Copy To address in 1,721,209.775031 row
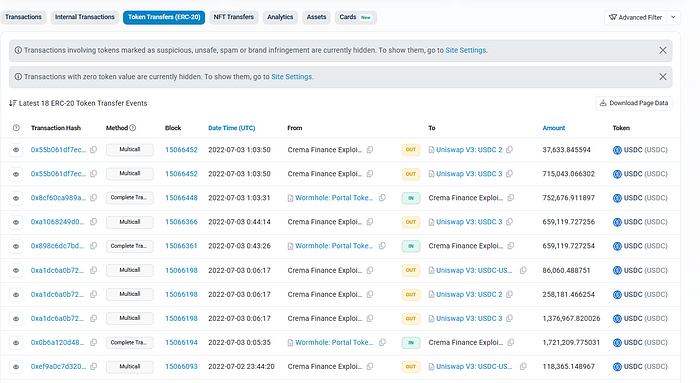Screen dimensions: 700x383 pos(511,342)
